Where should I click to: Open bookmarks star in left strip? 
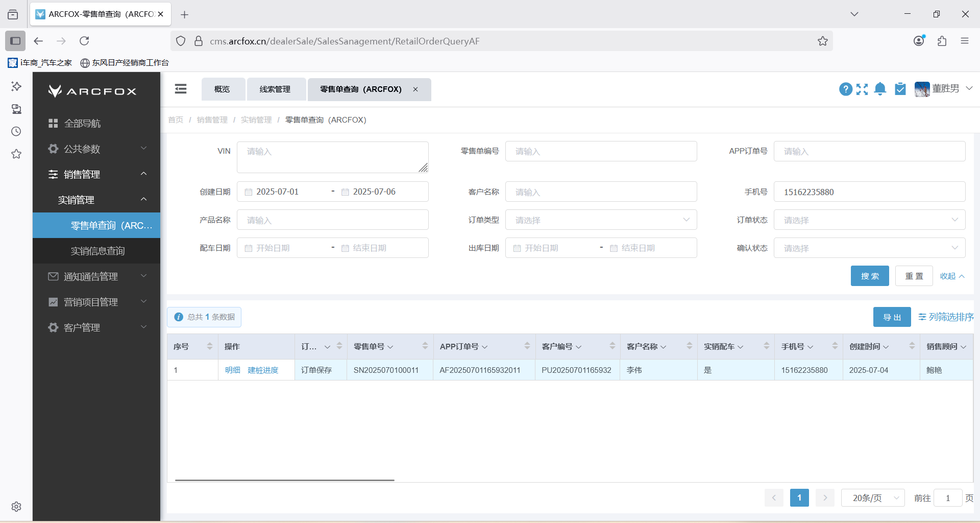pos(16,154)
